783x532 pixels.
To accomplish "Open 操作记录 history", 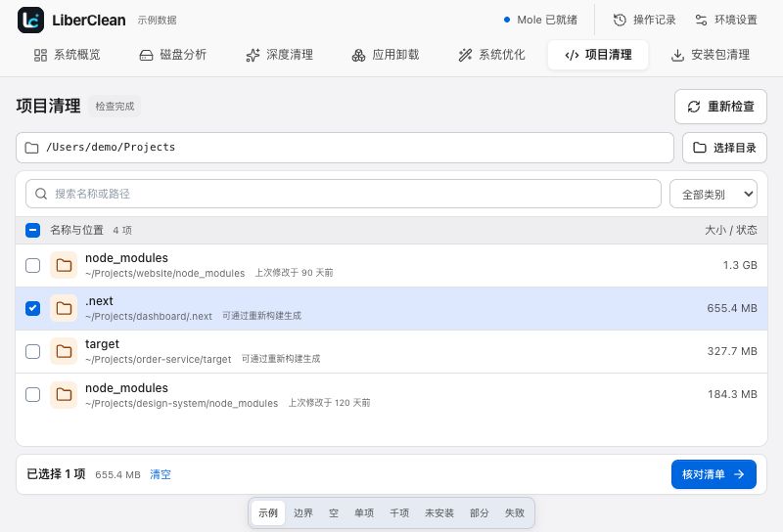I will pos(645,20).
